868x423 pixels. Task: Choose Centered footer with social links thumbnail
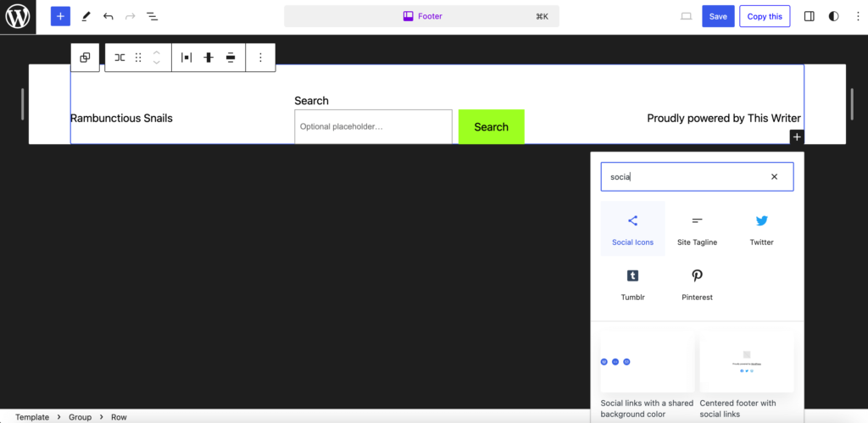(747, 362)
